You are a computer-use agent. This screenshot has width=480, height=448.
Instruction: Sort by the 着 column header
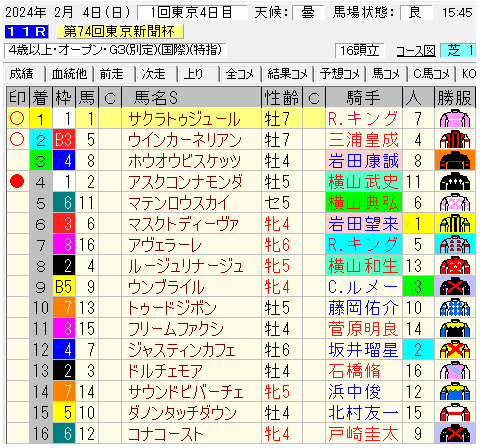41,98
